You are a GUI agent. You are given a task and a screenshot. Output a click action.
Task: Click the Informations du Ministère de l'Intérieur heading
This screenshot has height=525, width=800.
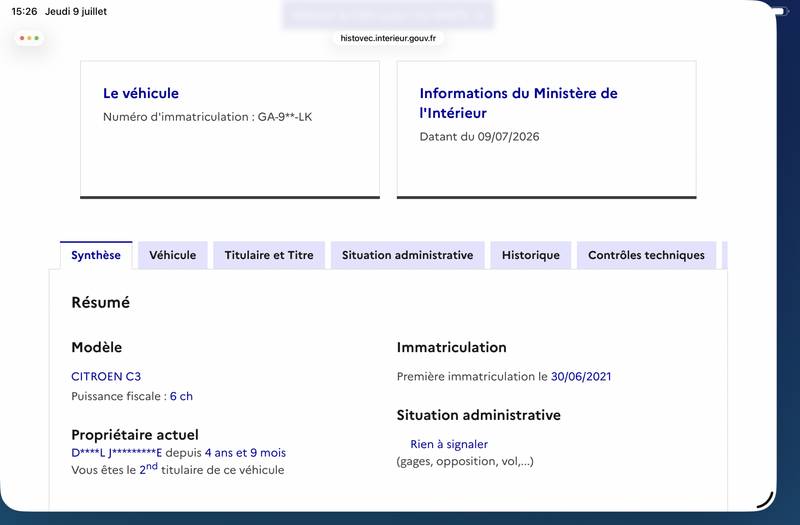click(x=518, y=103)
